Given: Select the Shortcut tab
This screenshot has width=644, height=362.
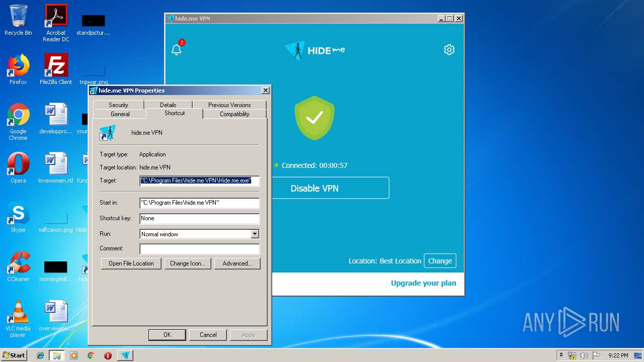Looking at the screenshot, I should coord(175,113).
